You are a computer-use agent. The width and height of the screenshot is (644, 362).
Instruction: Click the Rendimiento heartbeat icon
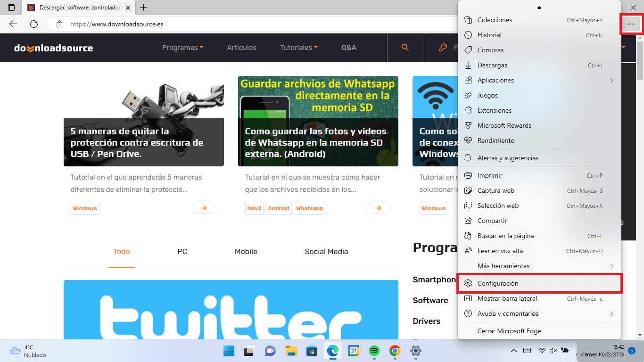pyautogui.click(x=468, y=140)
